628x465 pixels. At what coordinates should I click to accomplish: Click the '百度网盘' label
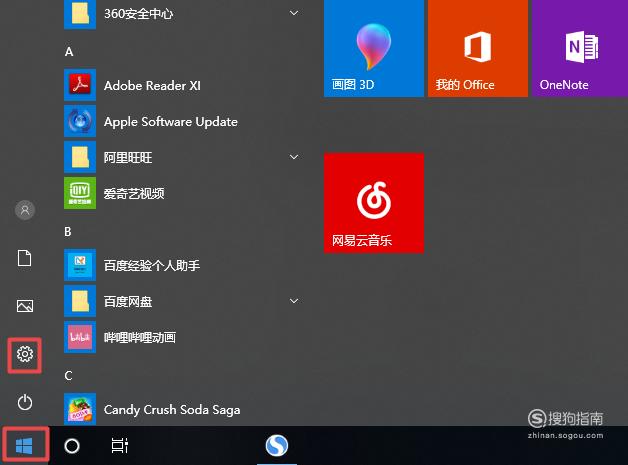point(128,301)
